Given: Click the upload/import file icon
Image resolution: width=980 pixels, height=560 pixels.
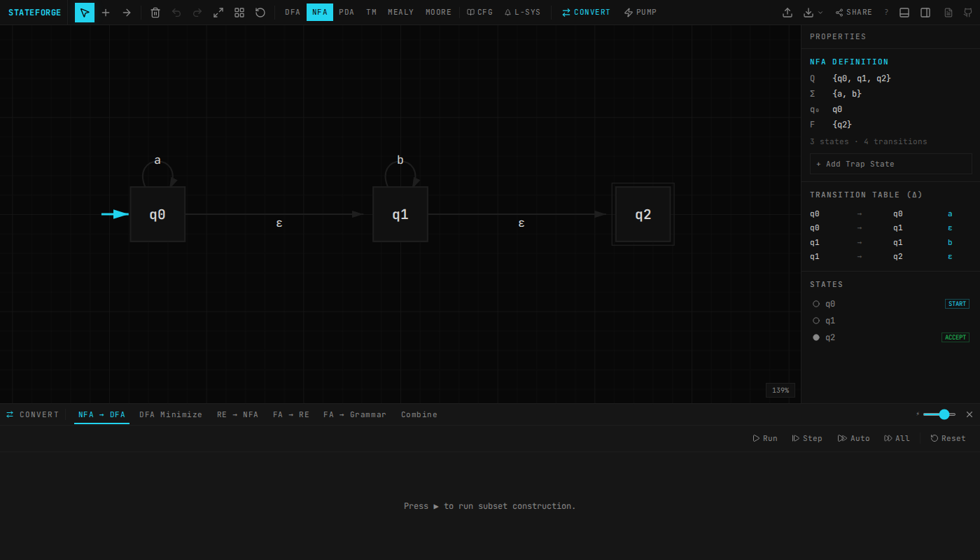Looking at the screenshot, I should [x=787, y=13].
